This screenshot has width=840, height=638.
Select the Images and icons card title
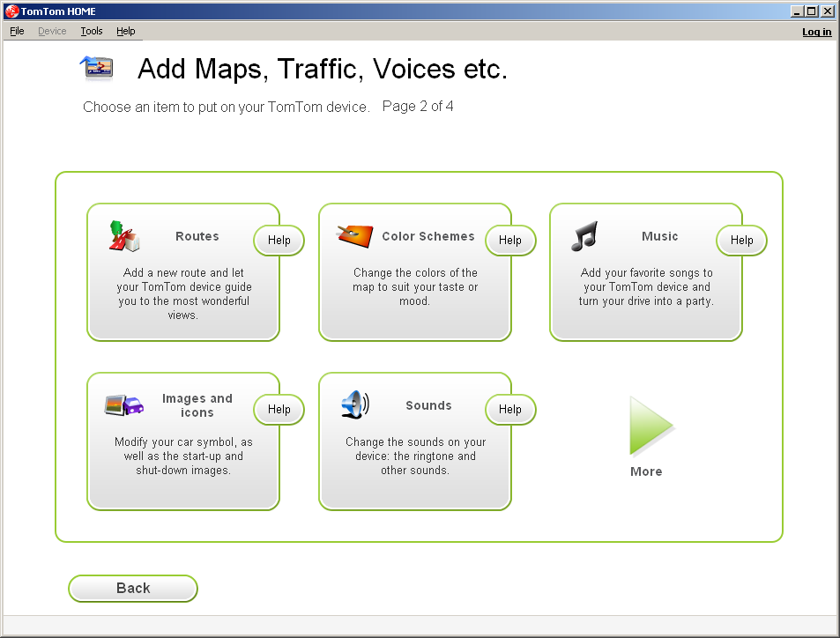pyautogui.click(x=197, y=405)
